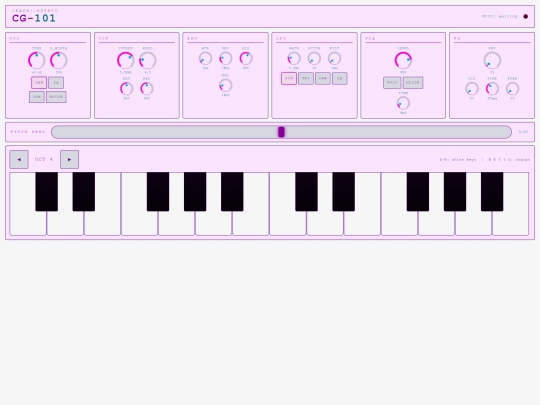
Task: Play the leftmost black C-sharp key
Action: coord(46,191)
